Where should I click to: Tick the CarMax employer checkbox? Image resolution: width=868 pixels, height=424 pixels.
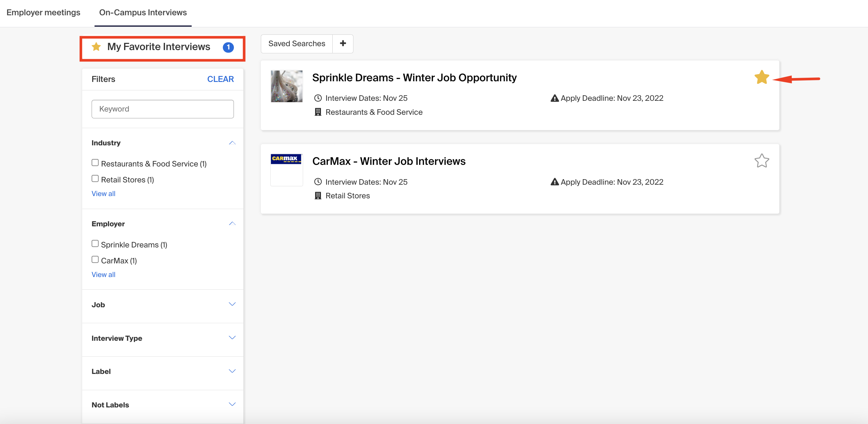point(95,260)
